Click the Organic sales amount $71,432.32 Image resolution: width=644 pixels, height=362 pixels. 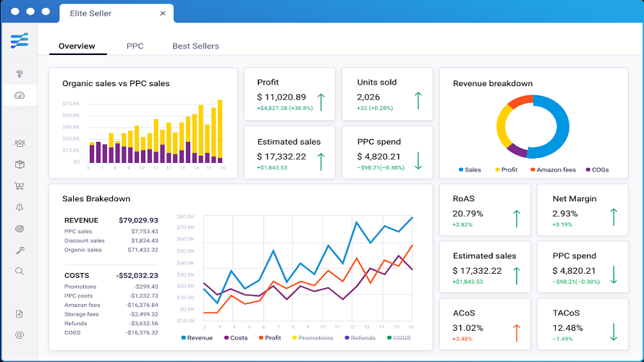[x=143, y=250]
